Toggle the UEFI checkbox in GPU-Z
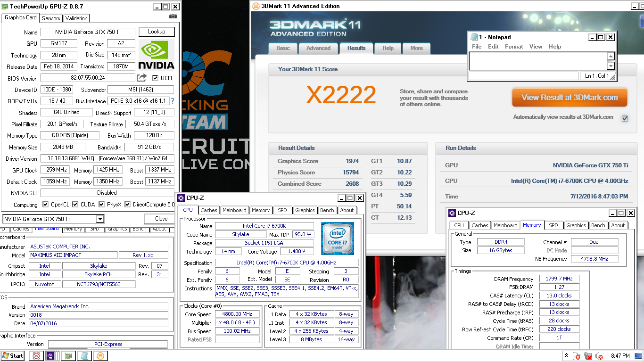Screen dimensions: 644x362 pos(156,78)
